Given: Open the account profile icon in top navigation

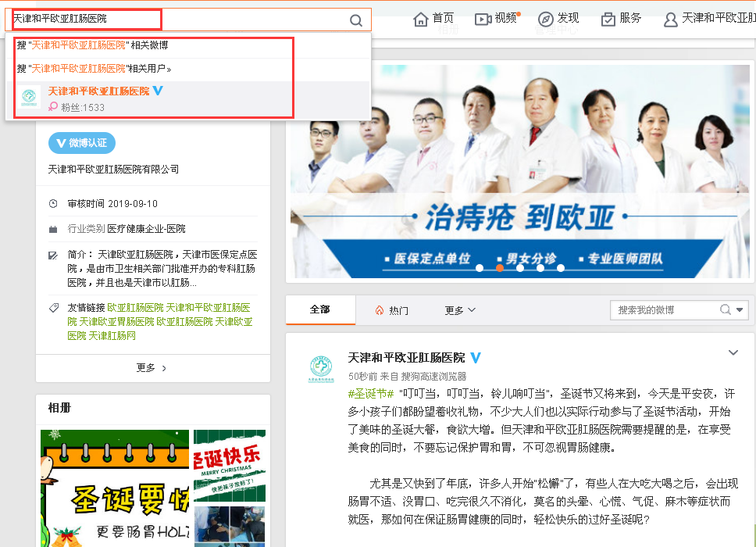Looking at the screenshot, I should pyautogui.click(x=670, y=20).
